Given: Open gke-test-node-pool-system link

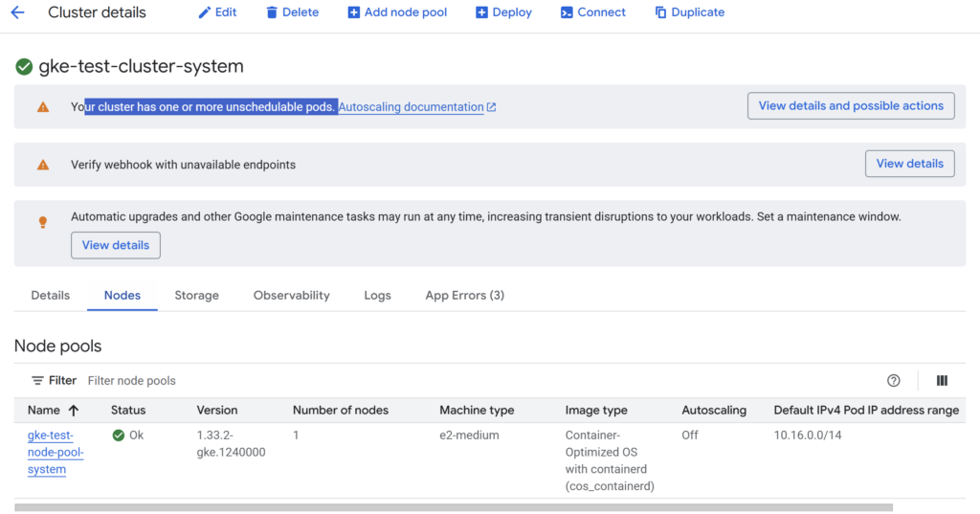Looking at the screenshot, I should (x=55, y=452).
